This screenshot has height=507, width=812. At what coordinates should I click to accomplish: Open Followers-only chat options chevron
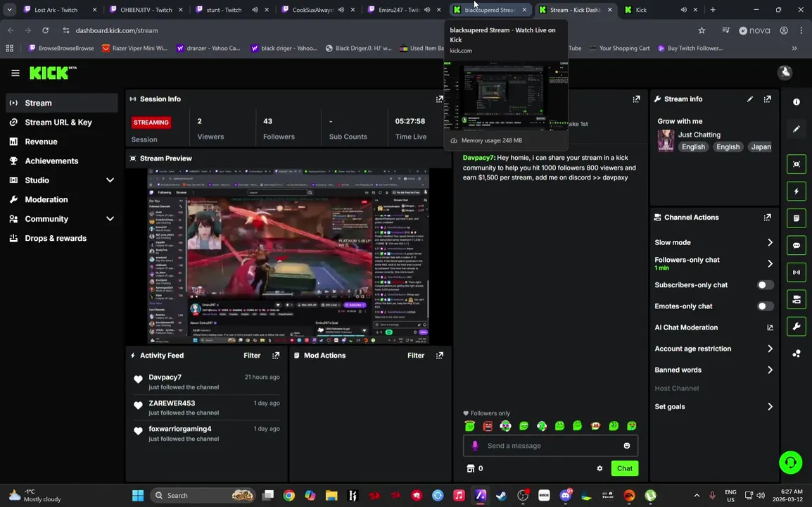click(770, 263)
